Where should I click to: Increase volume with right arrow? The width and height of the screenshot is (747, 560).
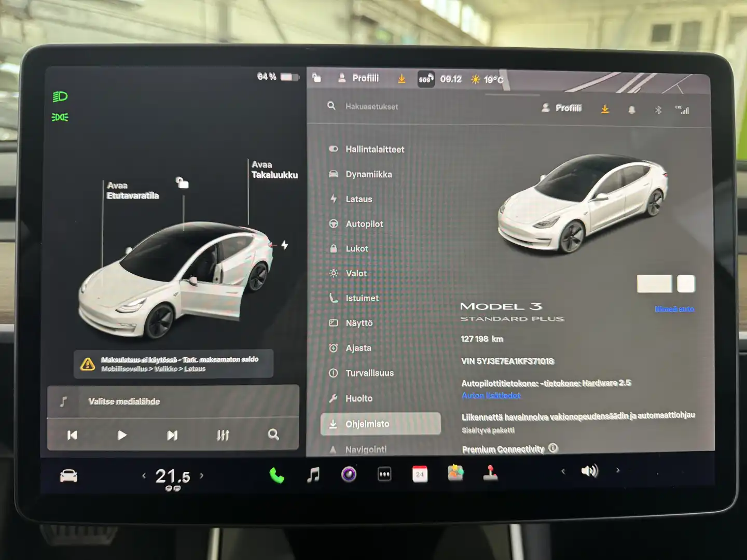pos(618,470)
